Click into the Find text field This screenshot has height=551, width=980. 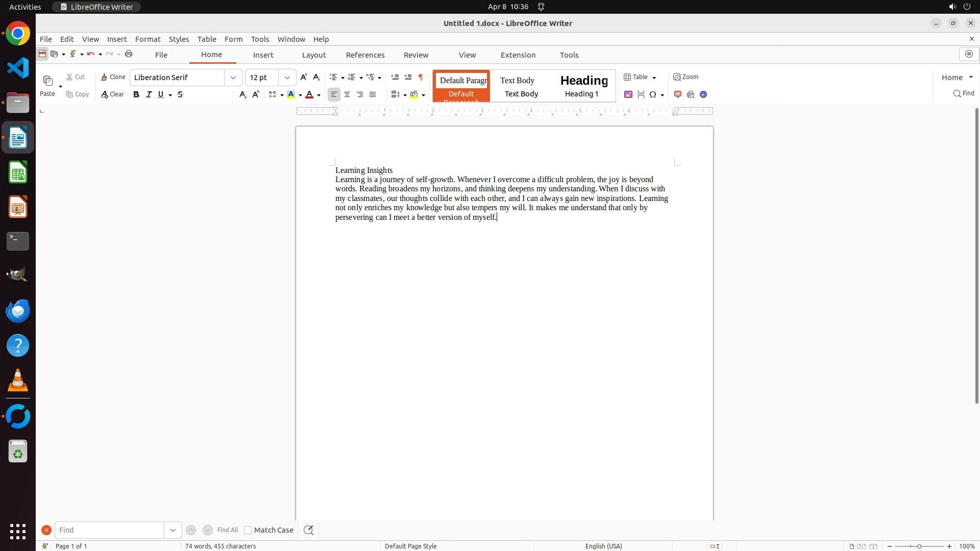tap(109, 530)
